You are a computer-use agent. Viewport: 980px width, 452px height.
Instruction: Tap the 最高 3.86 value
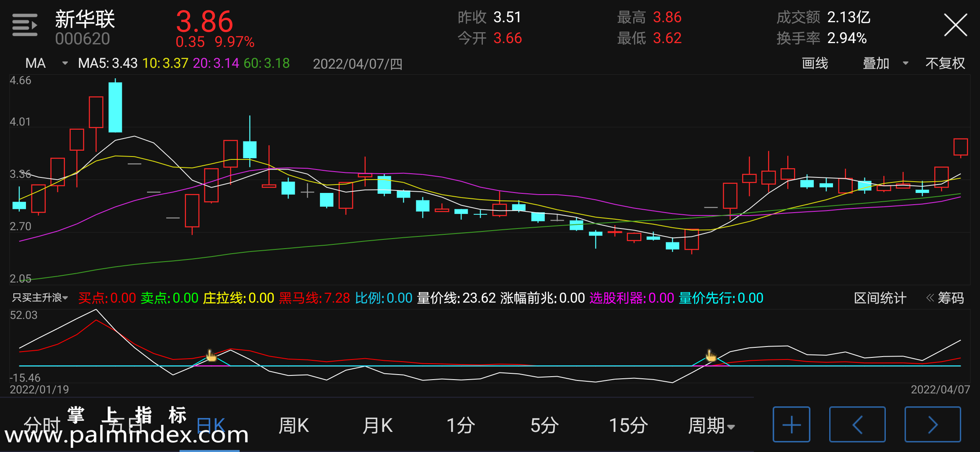tap(650, 17)
